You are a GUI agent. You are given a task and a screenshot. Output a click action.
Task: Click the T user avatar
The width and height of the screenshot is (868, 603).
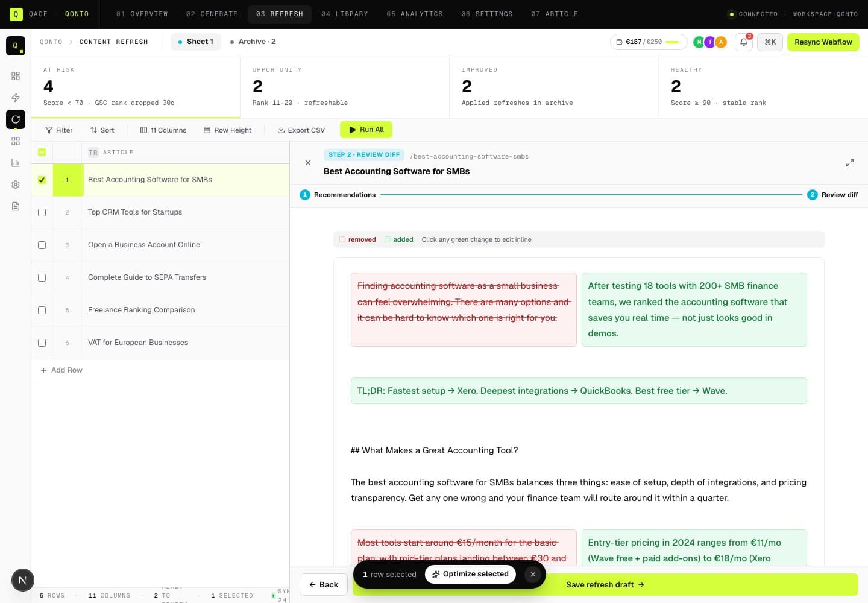point(710,42)
